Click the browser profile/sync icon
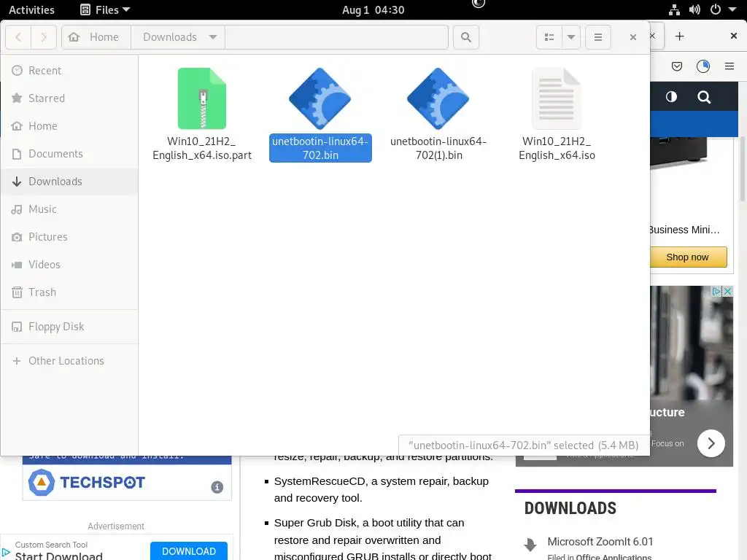 [x=703, y=66]
